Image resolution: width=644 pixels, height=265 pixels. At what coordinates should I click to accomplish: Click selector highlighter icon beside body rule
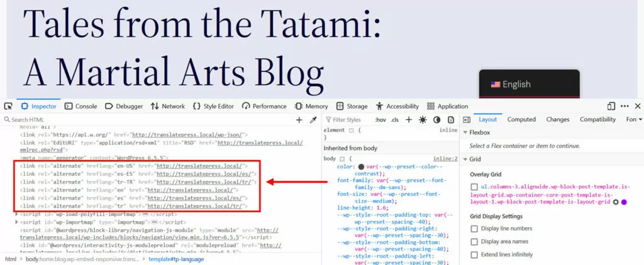342,159
